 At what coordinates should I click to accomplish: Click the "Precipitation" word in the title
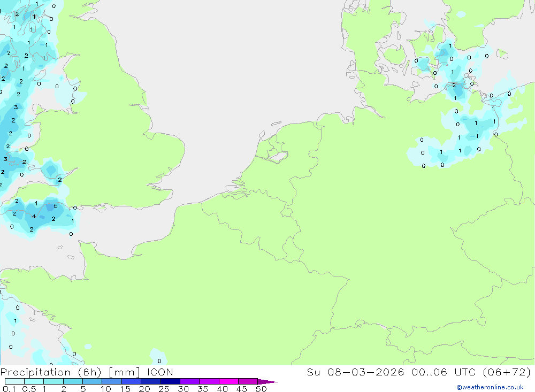pyautogui.click(x=35, y=372)
